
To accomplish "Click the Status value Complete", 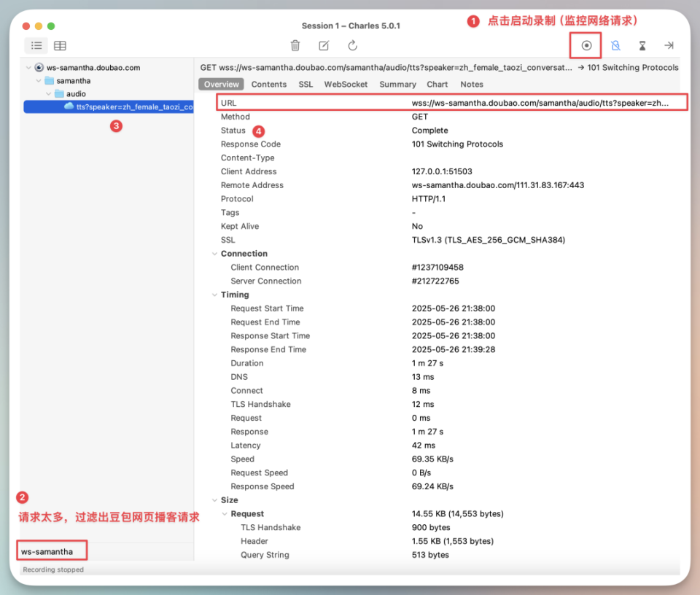I will click(430, 131).
